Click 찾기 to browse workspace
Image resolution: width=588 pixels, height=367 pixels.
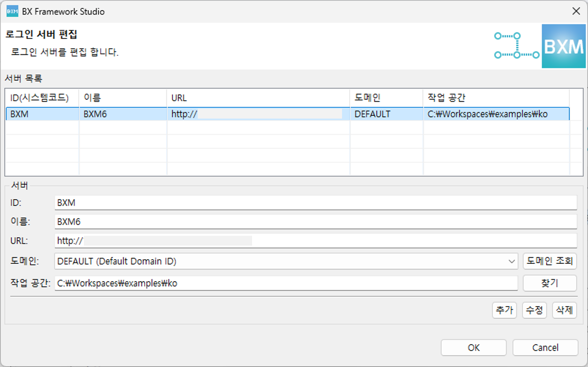tap(550, 283)
